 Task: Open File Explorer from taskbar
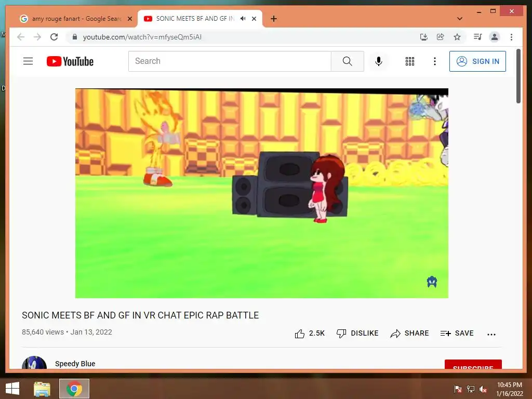click(x=42, y=389)
